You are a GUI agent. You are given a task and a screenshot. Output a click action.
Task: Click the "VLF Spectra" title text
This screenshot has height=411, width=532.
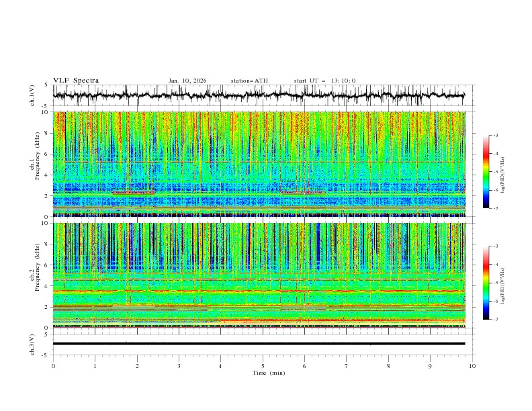coord(76,81)
